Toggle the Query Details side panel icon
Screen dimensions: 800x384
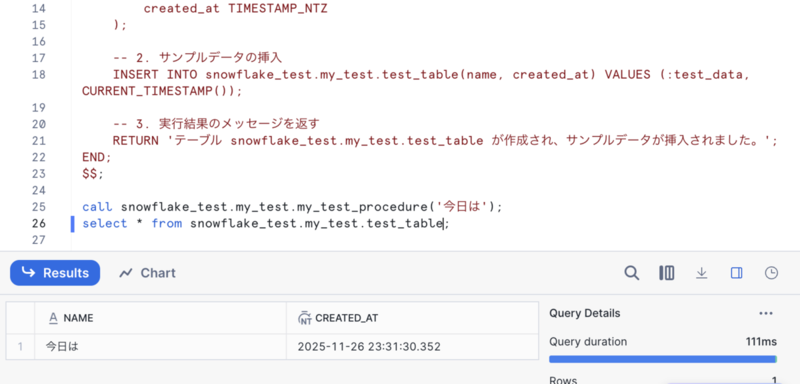pyautogui.click(x=736, y=273)
